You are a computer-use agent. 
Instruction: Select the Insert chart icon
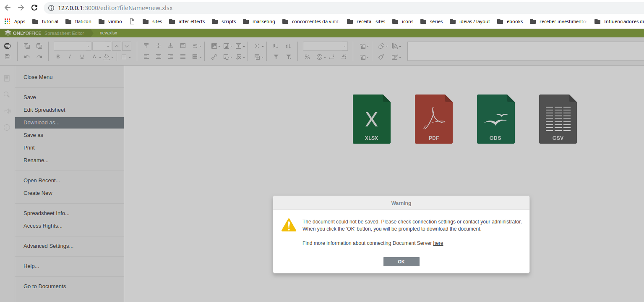[227, 46]
